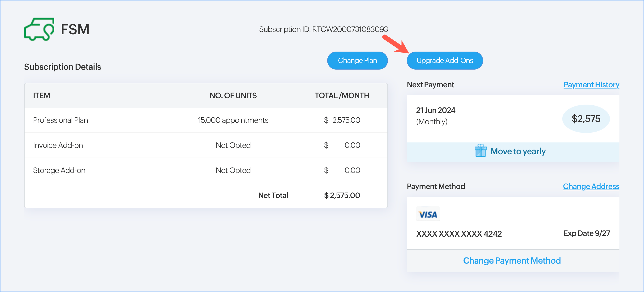This screenshot has height=292, width=644.
Task: Open the Change Address link
Action: point(591,186)
